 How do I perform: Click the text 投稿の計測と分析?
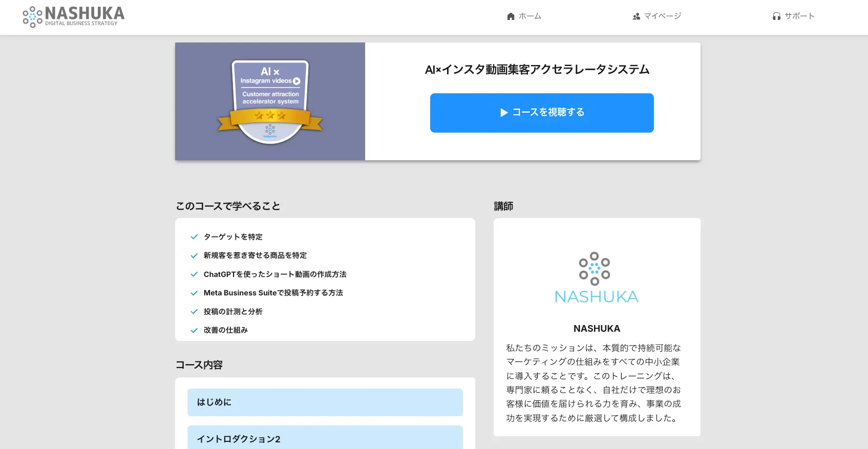point(233,312)
